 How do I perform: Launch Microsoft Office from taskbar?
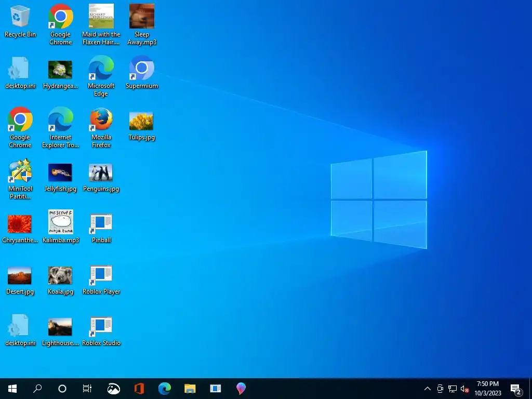click(139, 389)
